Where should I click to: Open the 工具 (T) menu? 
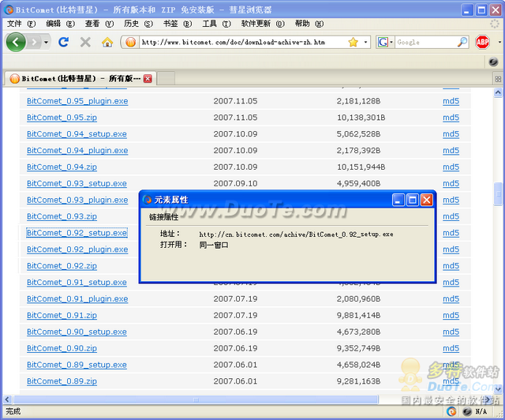click(x=216, y=24)
